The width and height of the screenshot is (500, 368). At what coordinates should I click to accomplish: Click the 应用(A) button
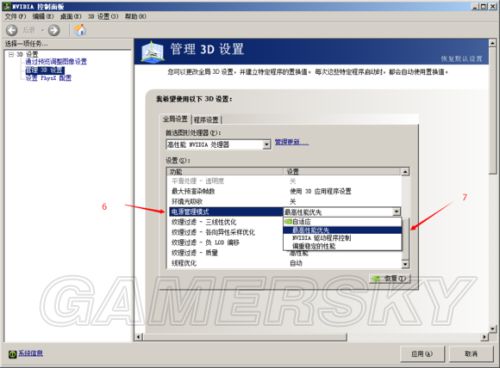(422, 354)
